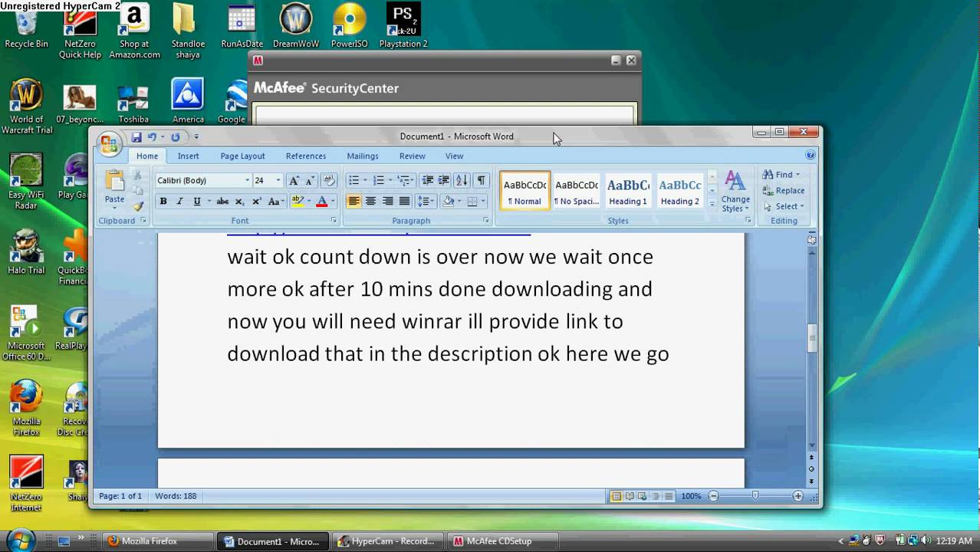Open the References ribbon tab
Image resolution: width=980 pixels, height=552 pixels.
point(306,156)
